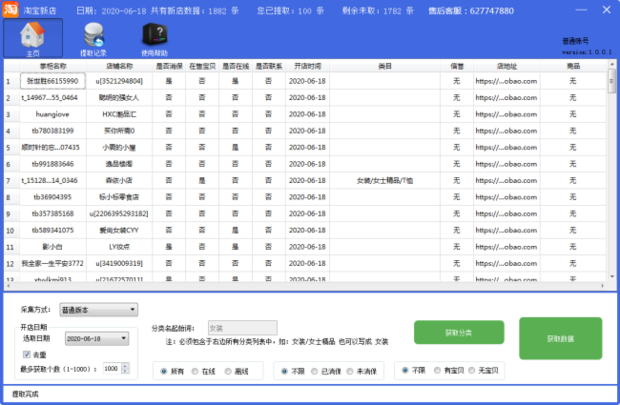The image size is (620, 405).
Task: Select the shop name u[2206395293182]
Action: click(119, 214)
